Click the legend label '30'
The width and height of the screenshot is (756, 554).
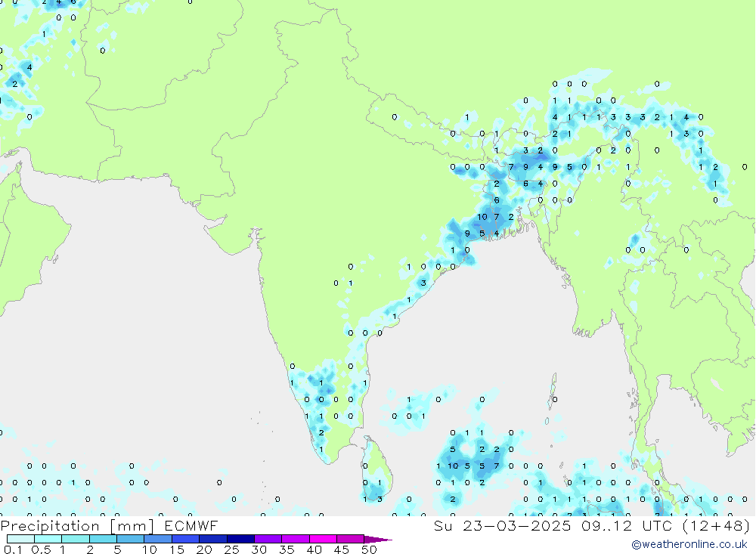pyautogui.click(x=259, y=549)
